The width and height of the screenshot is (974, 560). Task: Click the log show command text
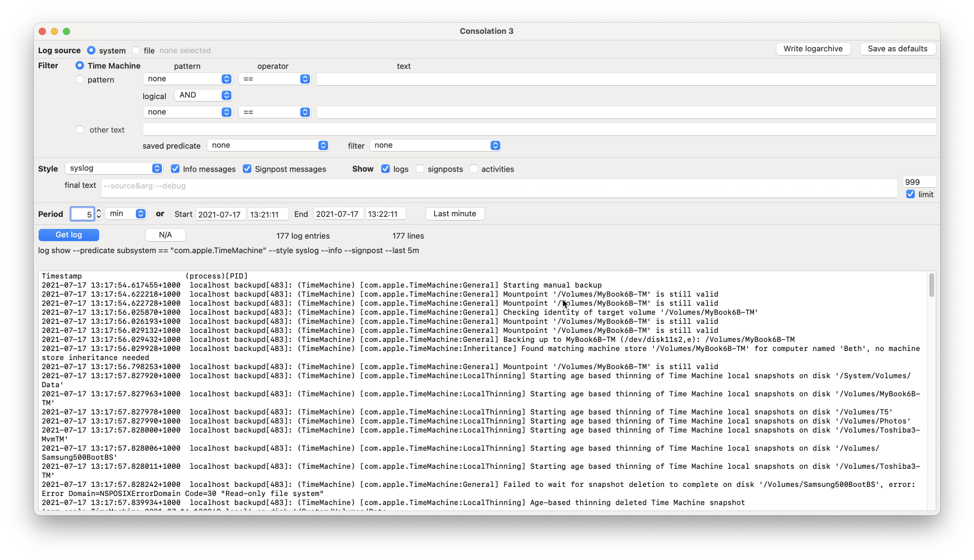click(228, 250)
